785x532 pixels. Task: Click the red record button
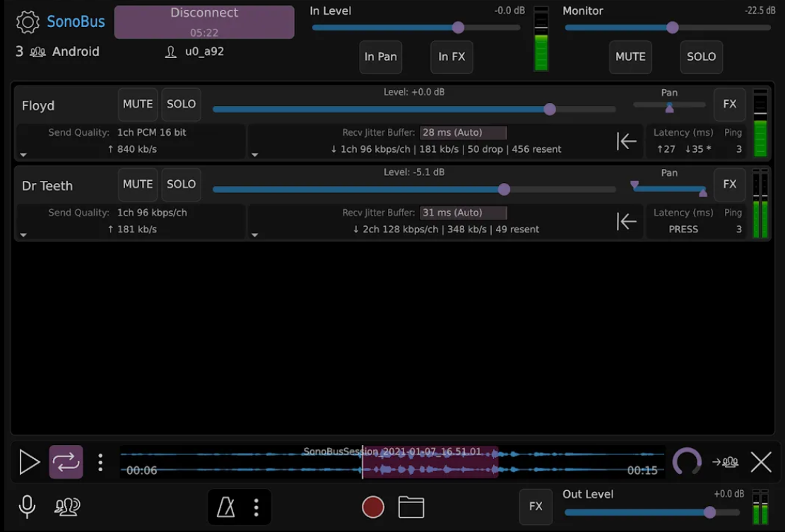tap(373, 507)
